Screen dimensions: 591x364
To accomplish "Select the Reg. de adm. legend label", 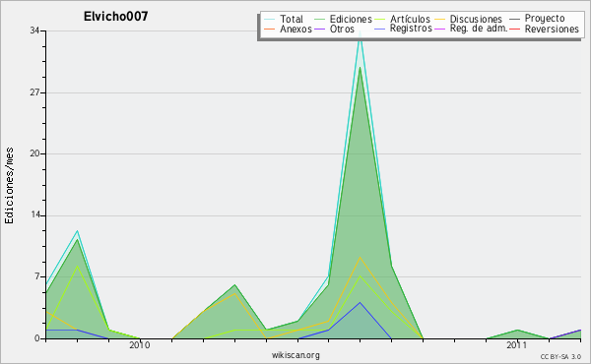I will coord(479,29).
